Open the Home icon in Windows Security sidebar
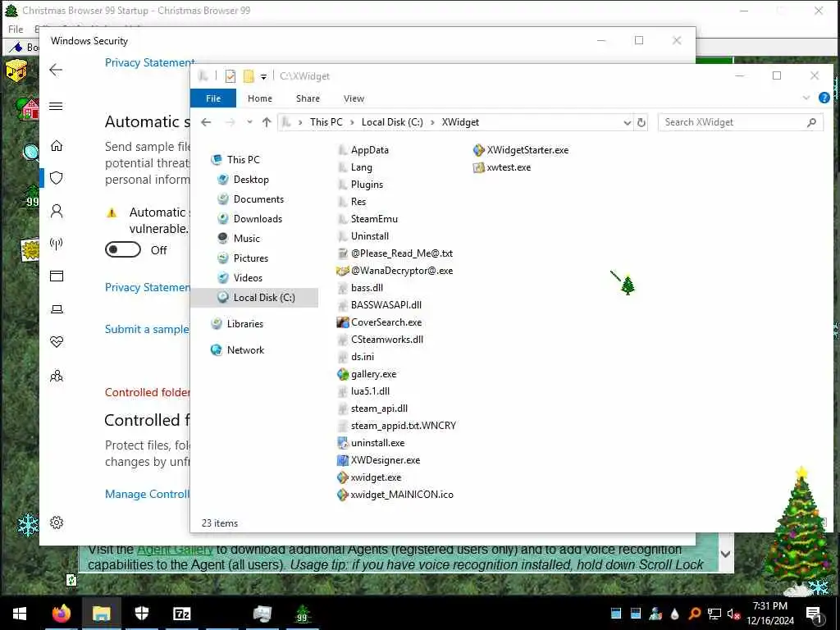Viewport: 840px width, 630px height. pos(57,146)
